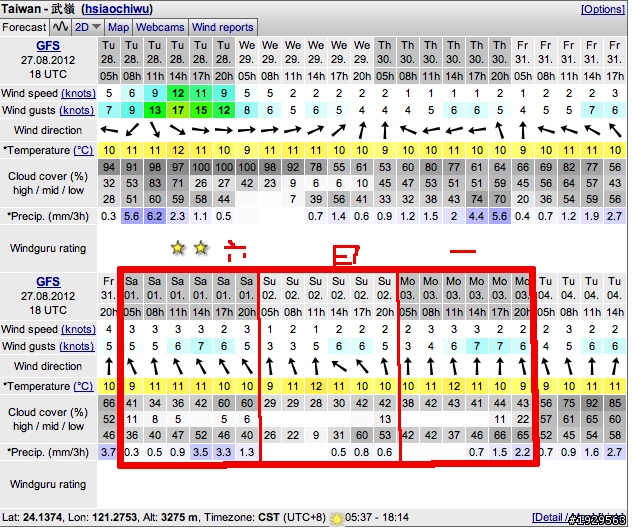Select wind arrow for Tu 28. 05h
633x528 pixels.
point(109,130)
